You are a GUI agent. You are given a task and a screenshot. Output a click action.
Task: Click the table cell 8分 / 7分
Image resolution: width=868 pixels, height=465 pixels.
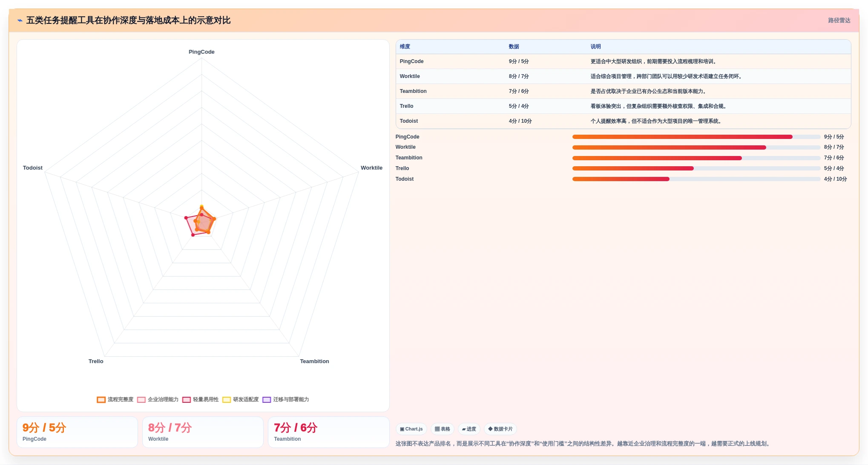click(x=519, y=76)
